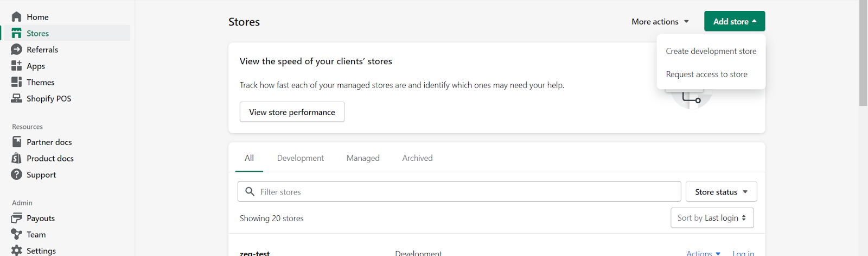Focus the Filter stores search field

tap(459, 191)
